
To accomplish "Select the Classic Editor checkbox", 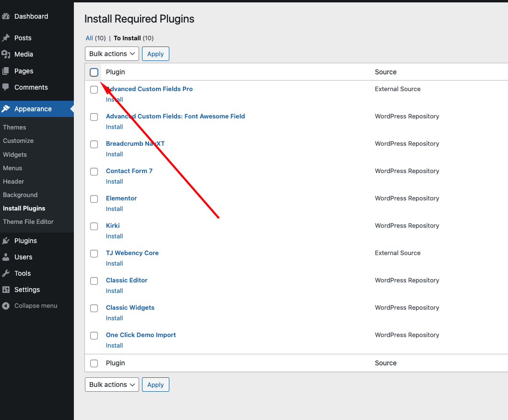I will point(94,281).
